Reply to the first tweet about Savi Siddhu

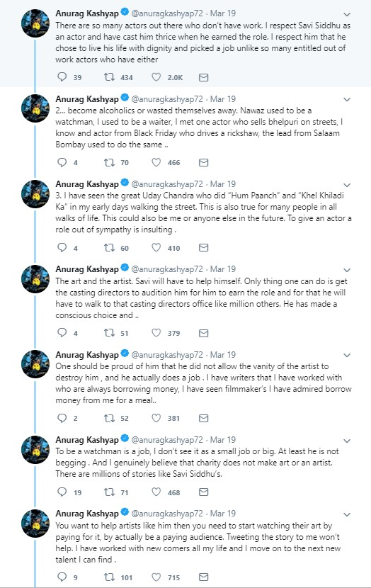62,77
